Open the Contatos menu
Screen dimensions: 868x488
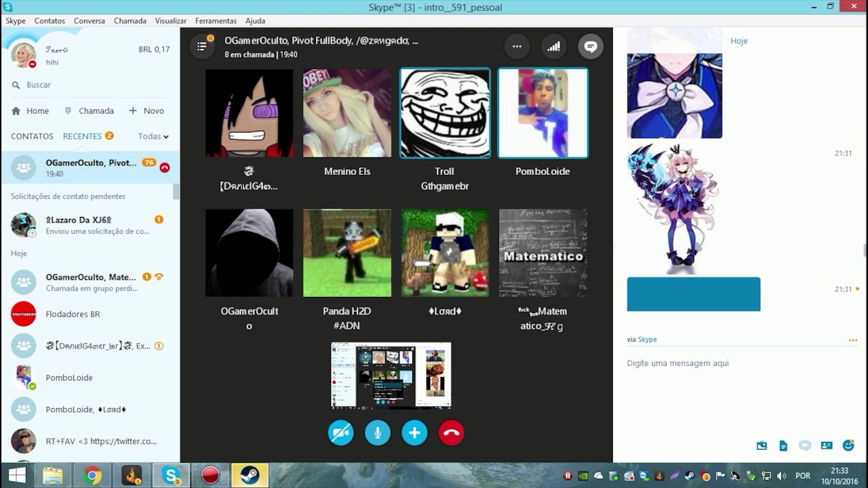[50, 21]
